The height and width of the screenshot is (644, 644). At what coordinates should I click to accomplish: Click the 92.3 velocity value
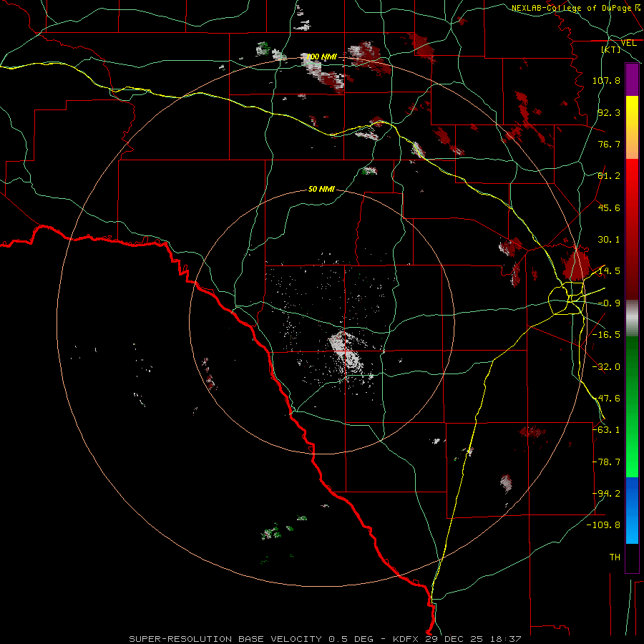[609, 112]
